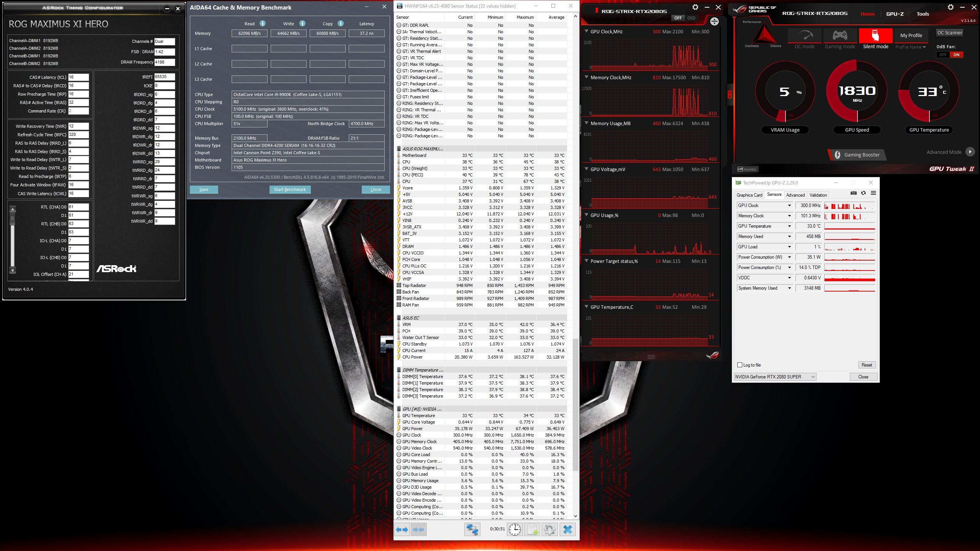Click ASRock timing list down arrow

point(13,270)
